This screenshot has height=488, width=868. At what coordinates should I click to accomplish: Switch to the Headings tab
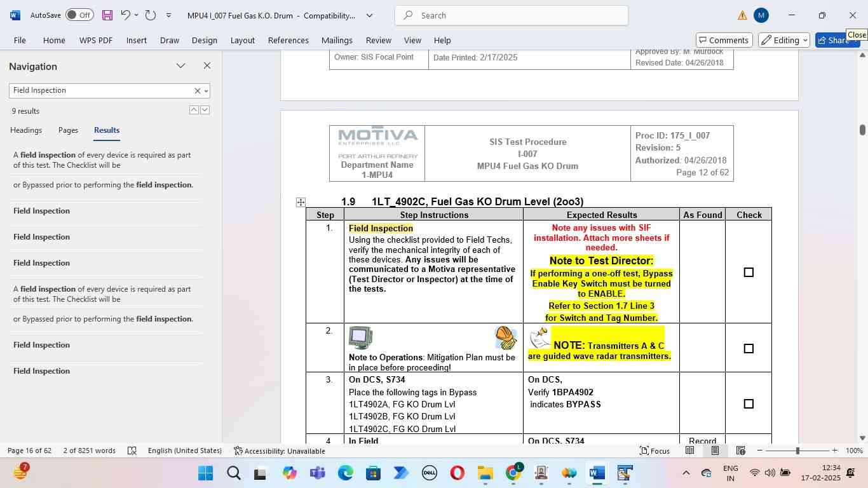coord(26,130)
